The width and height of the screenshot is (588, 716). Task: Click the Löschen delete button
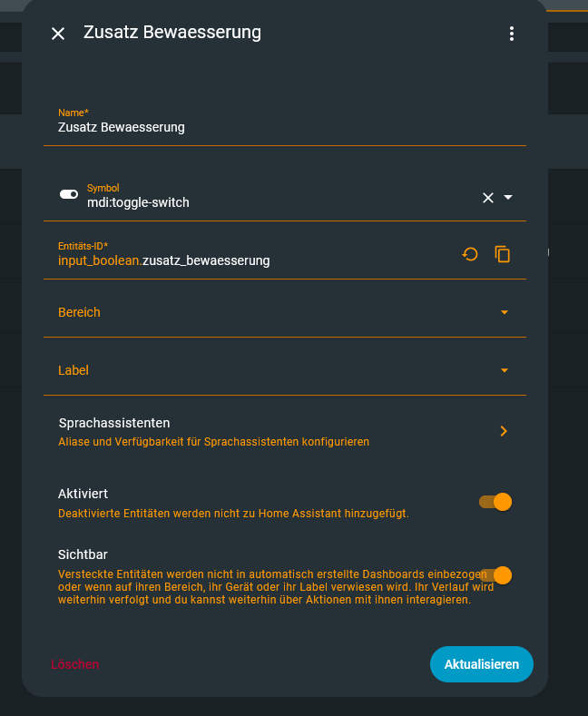[x=75, y=664]
